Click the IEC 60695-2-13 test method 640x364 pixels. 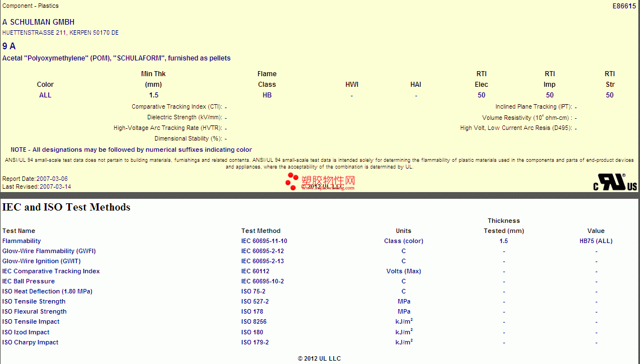click(263, 261)
